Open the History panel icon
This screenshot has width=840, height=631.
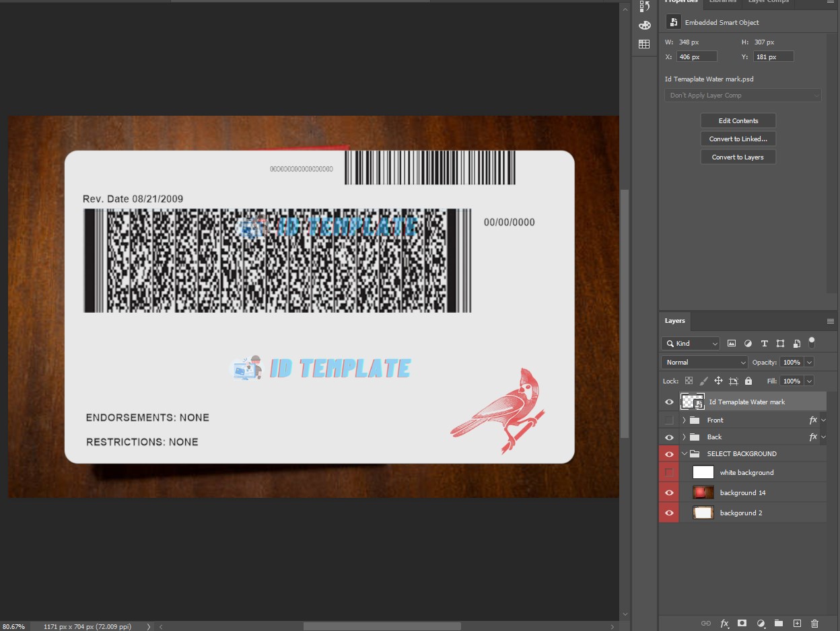click(x=644, y=6)
